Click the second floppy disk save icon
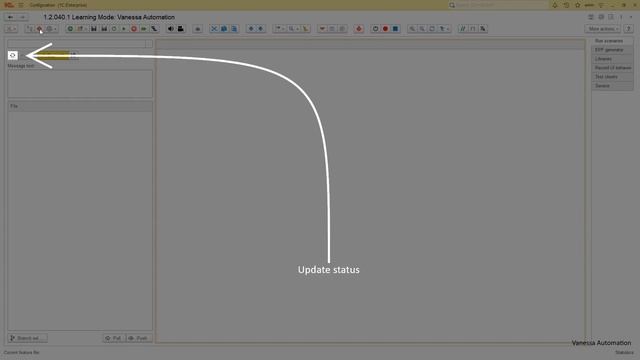 click(x=104, y=29)
